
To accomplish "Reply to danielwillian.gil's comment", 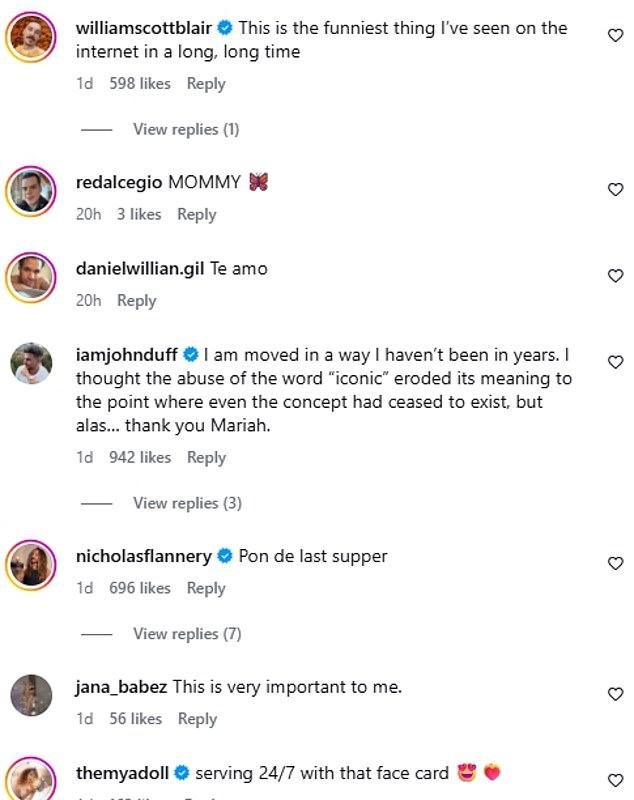I will tap(137, 301).
